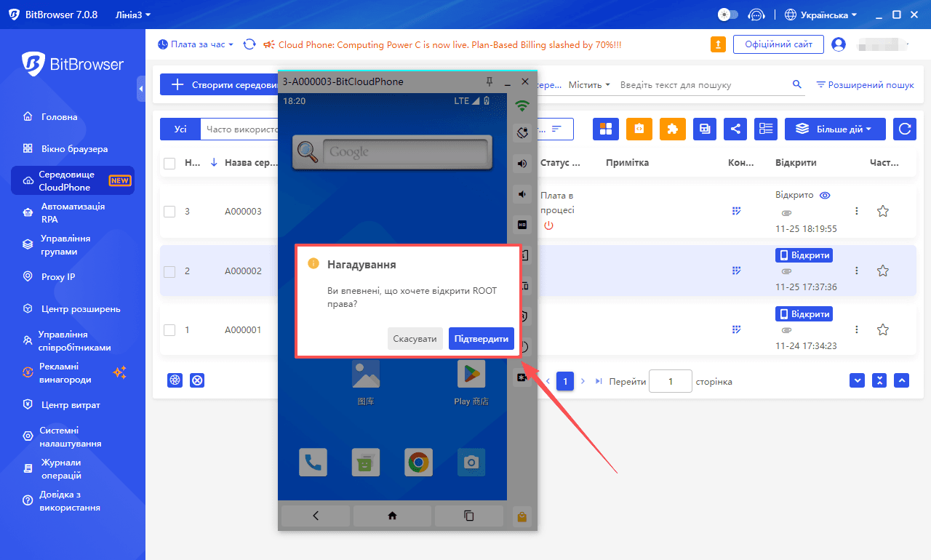Go to Центр розширень in sidebar
This screenshot has width=931, height=560.
[80, 309]
